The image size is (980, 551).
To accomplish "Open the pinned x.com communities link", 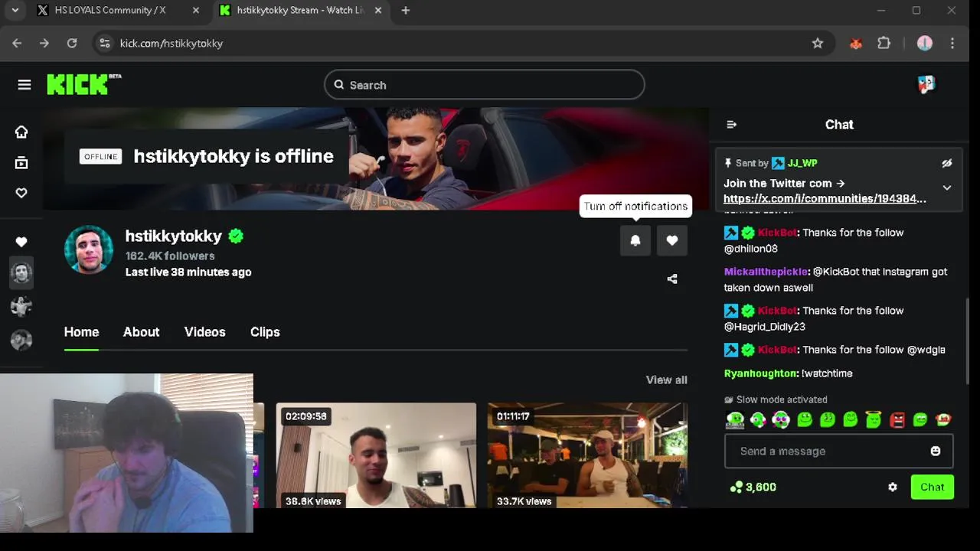I will [825, 198].
